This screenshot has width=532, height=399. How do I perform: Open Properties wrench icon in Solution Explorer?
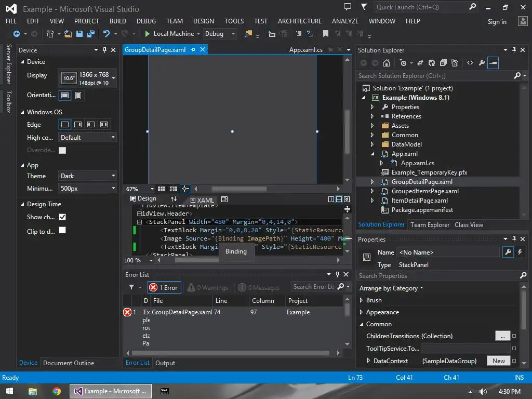(482, 63)
